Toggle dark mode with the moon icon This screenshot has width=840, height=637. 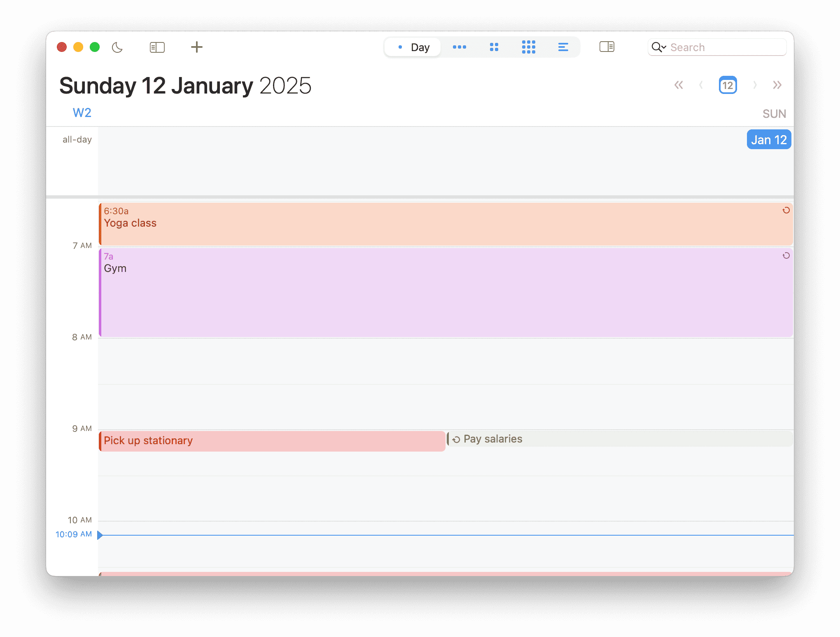[x=117, y=47]
